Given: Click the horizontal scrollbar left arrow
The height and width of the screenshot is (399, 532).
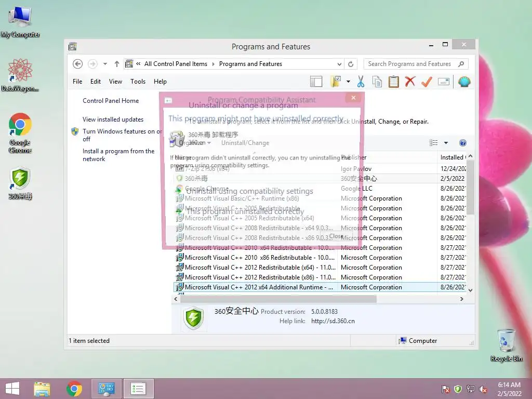Looking at the screenshot, I should tap(176, 299).
